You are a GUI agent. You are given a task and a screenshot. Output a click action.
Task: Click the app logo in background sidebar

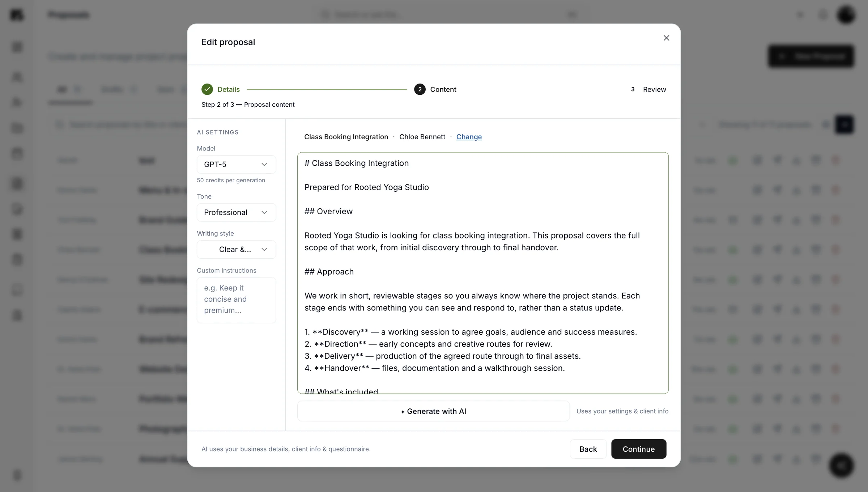17,15
